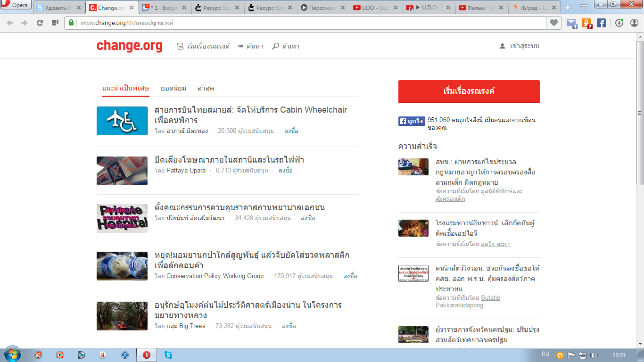Screen dimensions: 644x362
Task: Click the change.org logo
Action: pyautogui.click(x=129, y=46)
